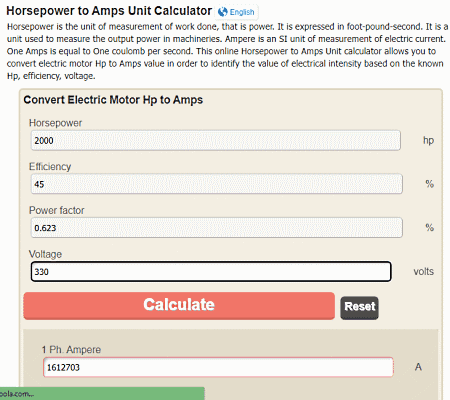Viewport: 450px width, 400px height.
Task: Click the Voltage input field
Action: tap(211, 272)
